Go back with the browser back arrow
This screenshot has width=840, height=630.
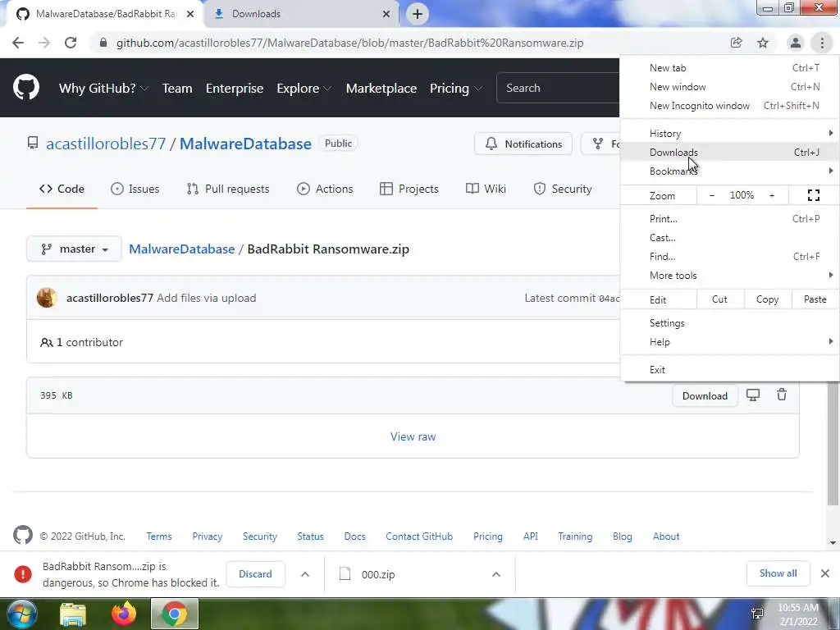[18, 43]
